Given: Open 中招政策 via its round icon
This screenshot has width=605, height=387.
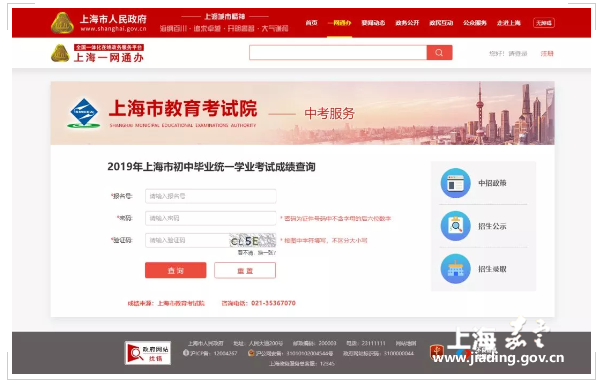Looking at the screenshot, I should pyautogui.click(x=455, y=183).
